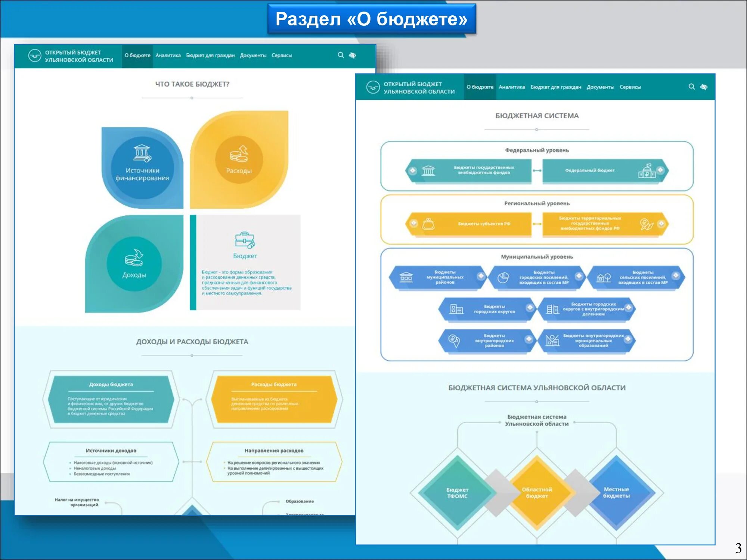Screen dimensions: 747x560
Task: Click the slide title 'Раздел «О бюджете»'
Action: pos(372,19)
